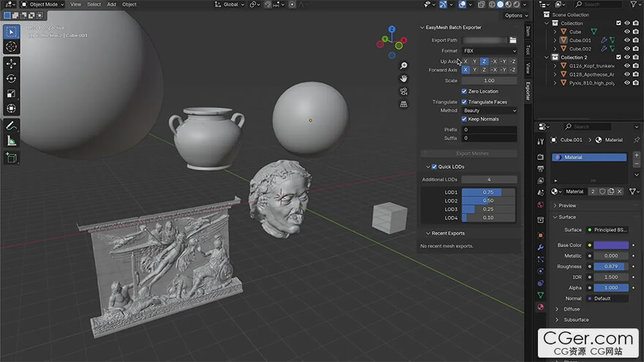Open the Add menu in header
The width and height of the screenshot is (644, 362).
(x=111, y=4)
